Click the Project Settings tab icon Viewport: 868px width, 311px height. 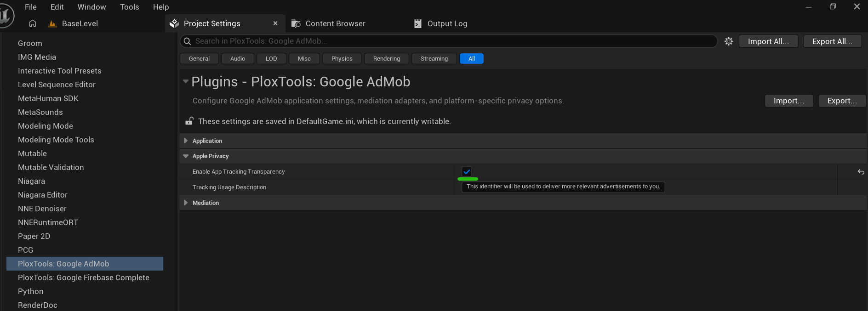coord(174,23)
